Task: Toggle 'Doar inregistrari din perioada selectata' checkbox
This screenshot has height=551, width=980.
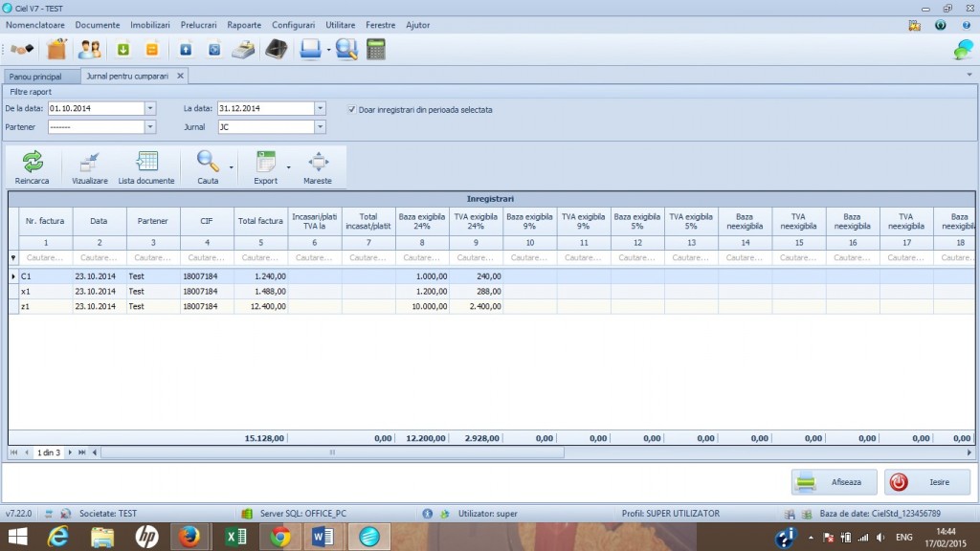Action: tap(352, 109)
